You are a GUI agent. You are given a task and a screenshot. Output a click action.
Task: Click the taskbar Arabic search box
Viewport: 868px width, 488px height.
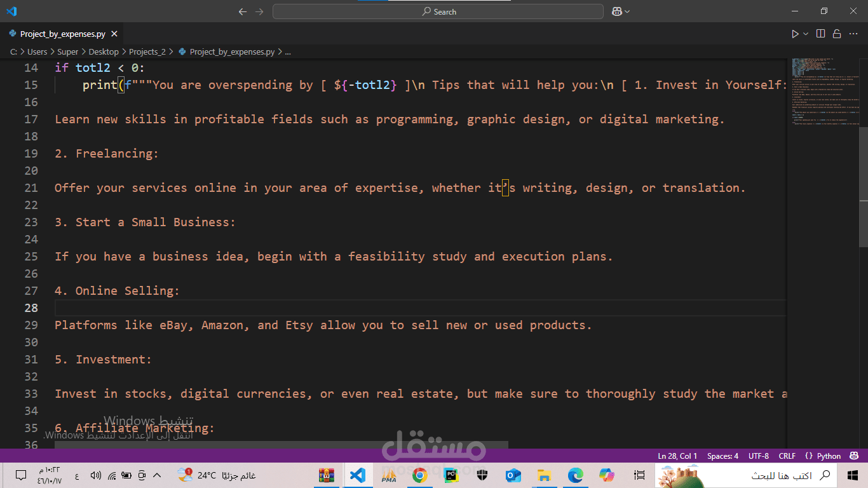click(x=745, y=475)
